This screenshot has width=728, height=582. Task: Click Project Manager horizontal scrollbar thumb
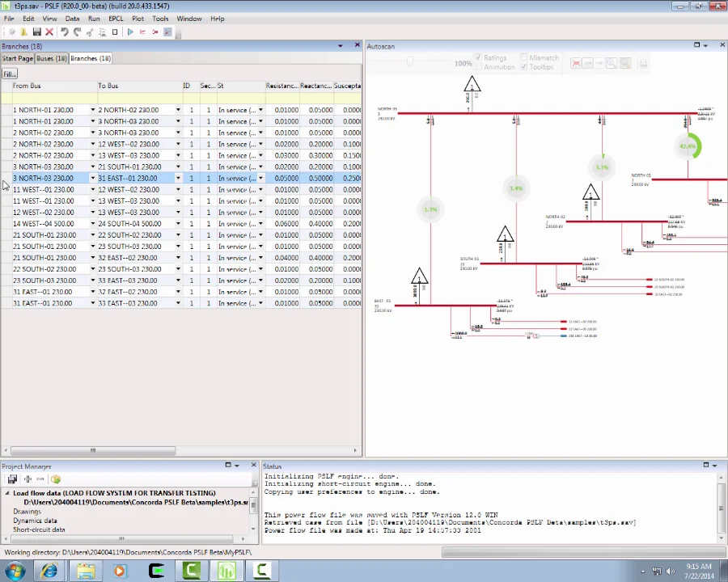pyautogui.click(x=121, y=539)
